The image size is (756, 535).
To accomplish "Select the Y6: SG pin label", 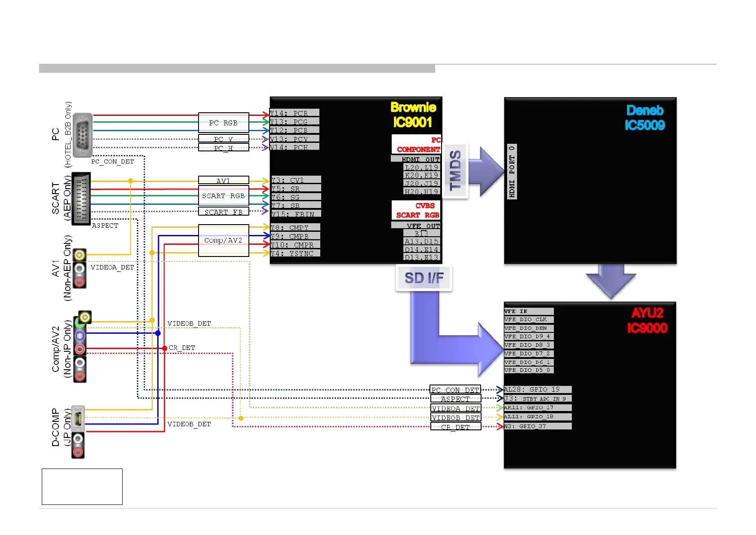I will pyautogui.click(x=296, y=197).
